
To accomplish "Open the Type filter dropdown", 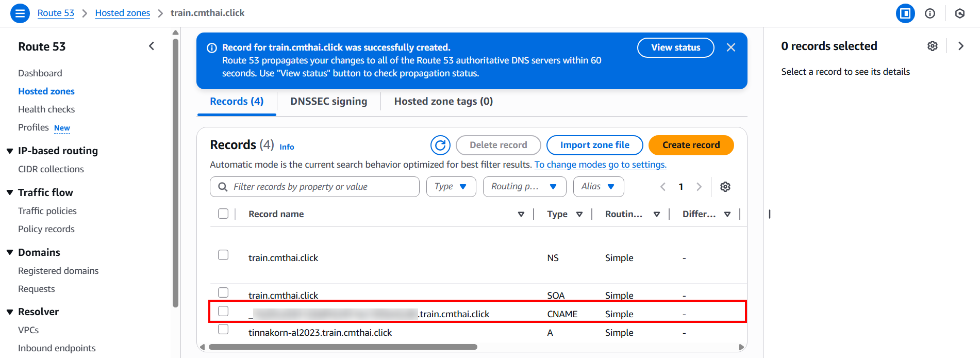I will tap(451, 187).
